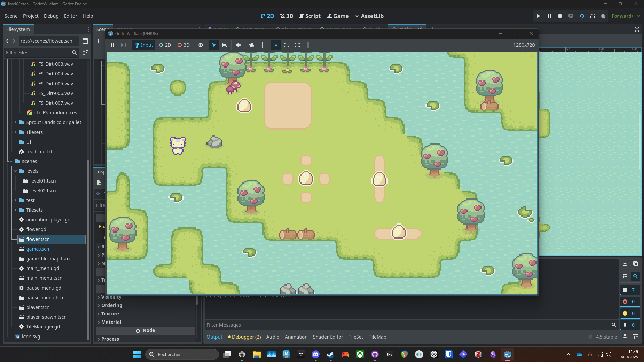Open the Debug menu

point(51,16)
